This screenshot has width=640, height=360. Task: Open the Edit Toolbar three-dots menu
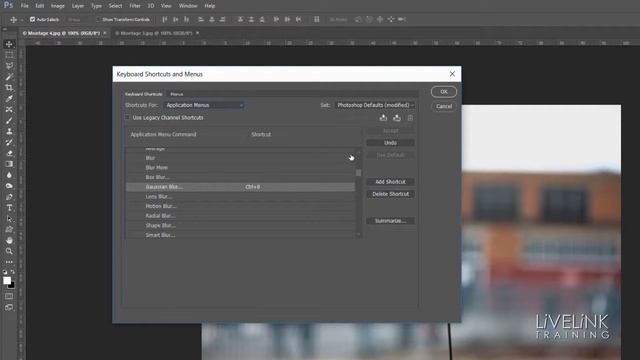point(9,262)
